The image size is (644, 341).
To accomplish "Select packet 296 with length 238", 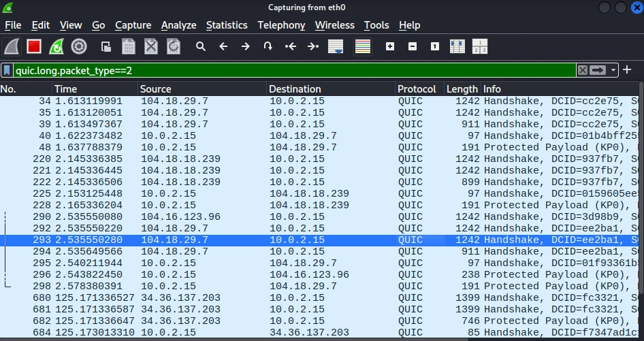I will tap(319, 274).
